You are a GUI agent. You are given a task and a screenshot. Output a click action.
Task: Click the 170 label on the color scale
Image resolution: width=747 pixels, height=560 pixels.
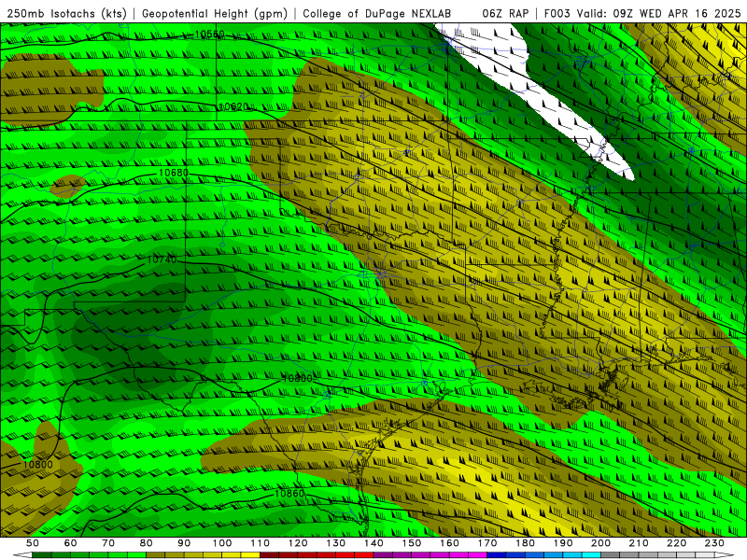[x=487, y=543]
